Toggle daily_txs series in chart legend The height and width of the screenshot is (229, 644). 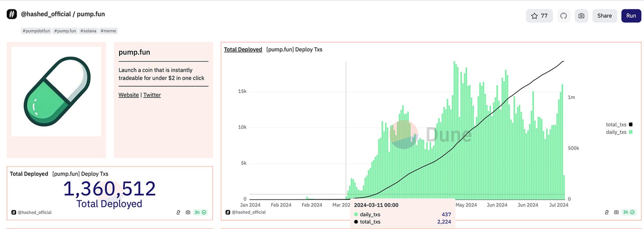[619, 132]
